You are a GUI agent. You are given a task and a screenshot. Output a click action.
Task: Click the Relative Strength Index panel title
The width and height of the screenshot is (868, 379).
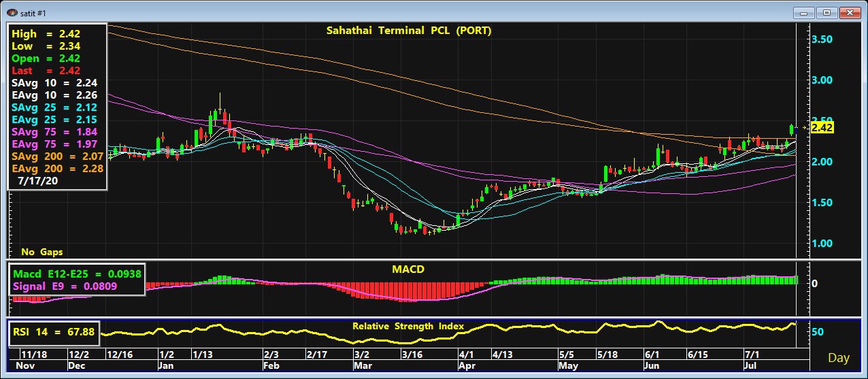[408, 326]
